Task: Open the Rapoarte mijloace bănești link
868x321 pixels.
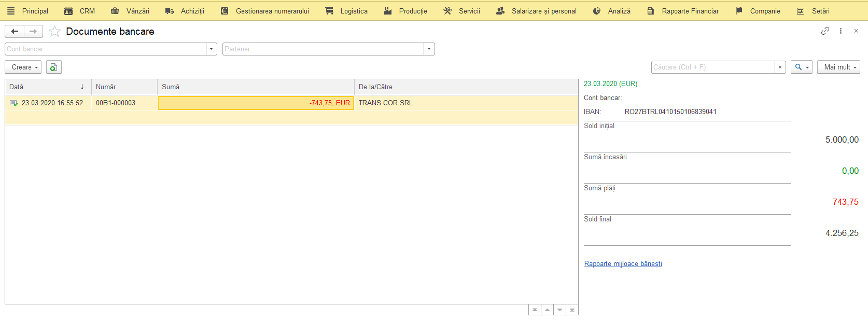Action: pos(623,264)
